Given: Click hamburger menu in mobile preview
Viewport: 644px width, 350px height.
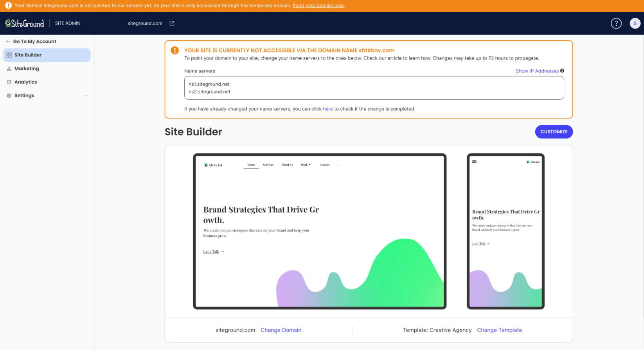Looking at the screenshot, I should click(474, 162).
